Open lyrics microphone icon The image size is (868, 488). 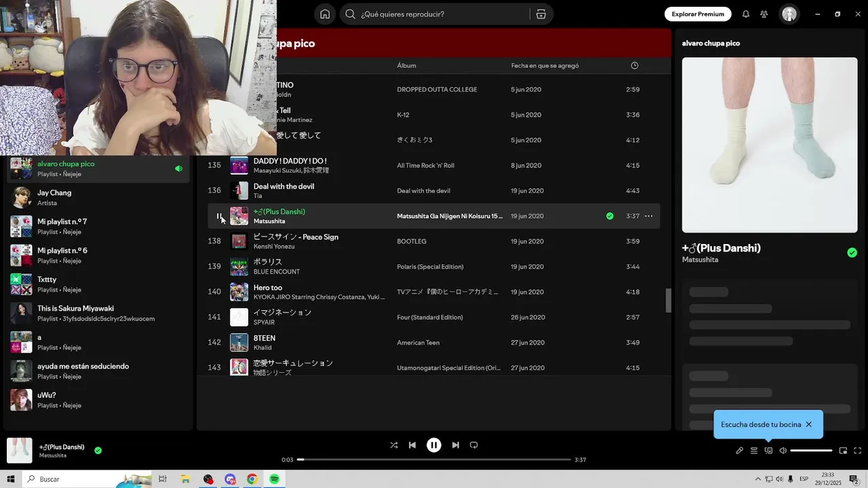(x=740, y=451)
